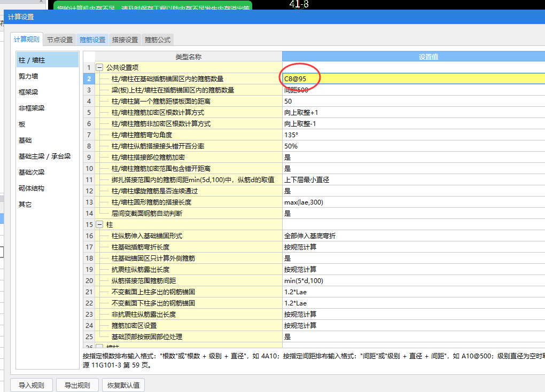Screen dimensions: 545x392
Task: Select 非框架梁 in the category list
Action: 48,108
